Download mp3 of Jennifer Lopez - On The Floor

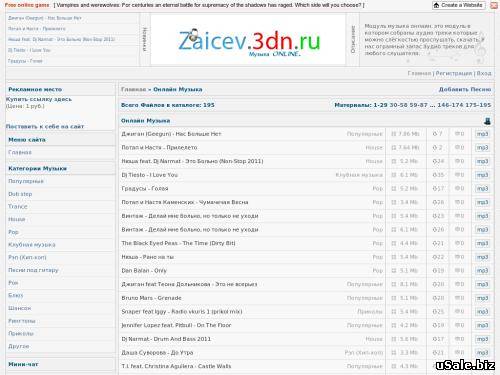482,325
